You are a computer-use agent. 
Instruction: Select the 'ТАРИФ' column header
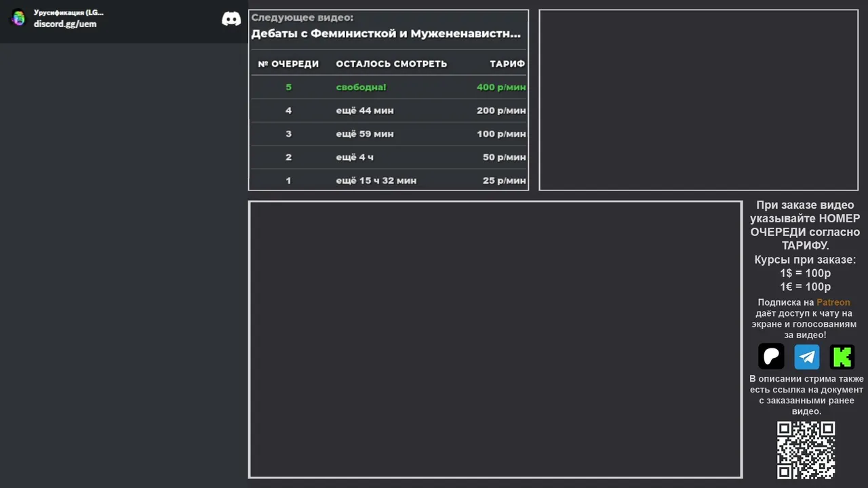coord(507,64)
